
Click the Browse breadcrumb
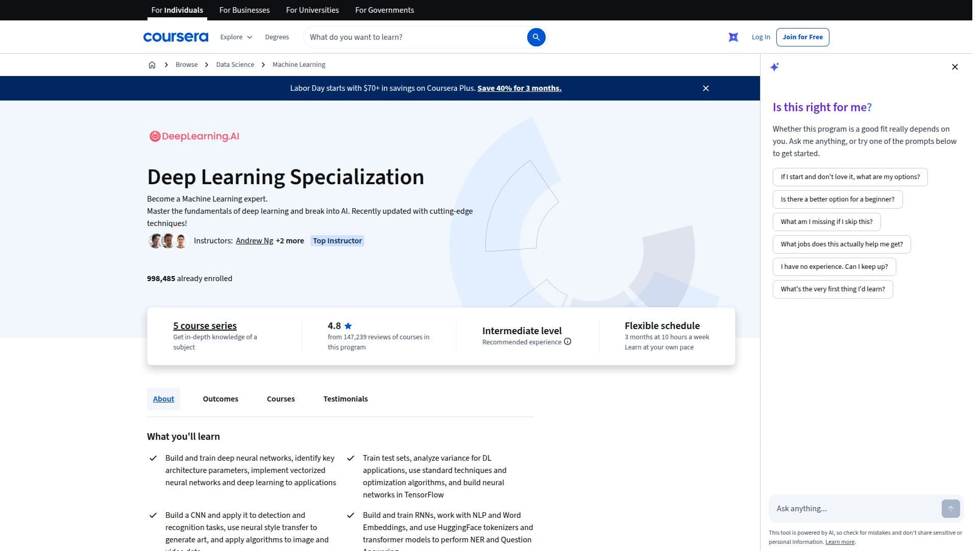coord(186,65)
